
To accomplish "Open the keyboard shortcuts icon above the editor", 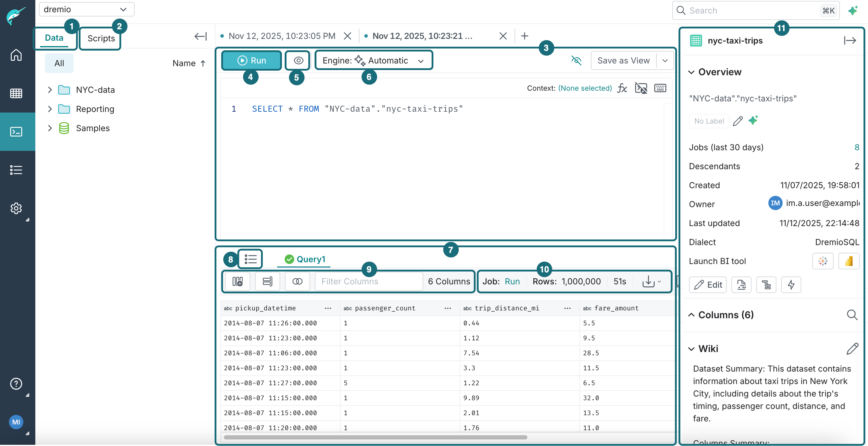I will (x=660, y=88).
